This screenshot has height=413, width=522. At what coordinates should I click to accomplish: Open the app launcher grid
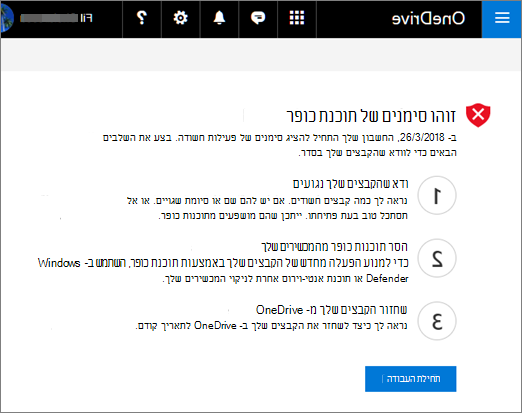pyautogui.click(x=297, y=18)
